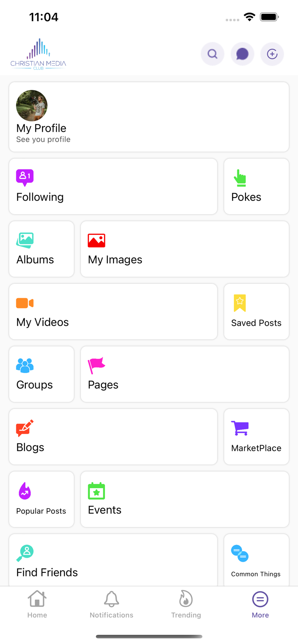Viewport: 298px width, 644px height.
Task: Tap the search magnifier icon
Action: click(x=212, y=54)
